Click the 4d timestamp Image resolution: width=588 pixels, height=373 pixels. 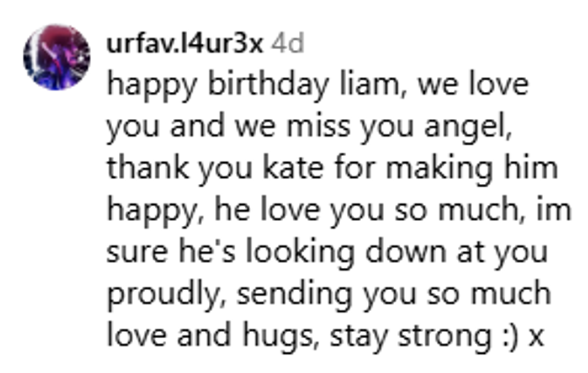click(x=287, y=44)
